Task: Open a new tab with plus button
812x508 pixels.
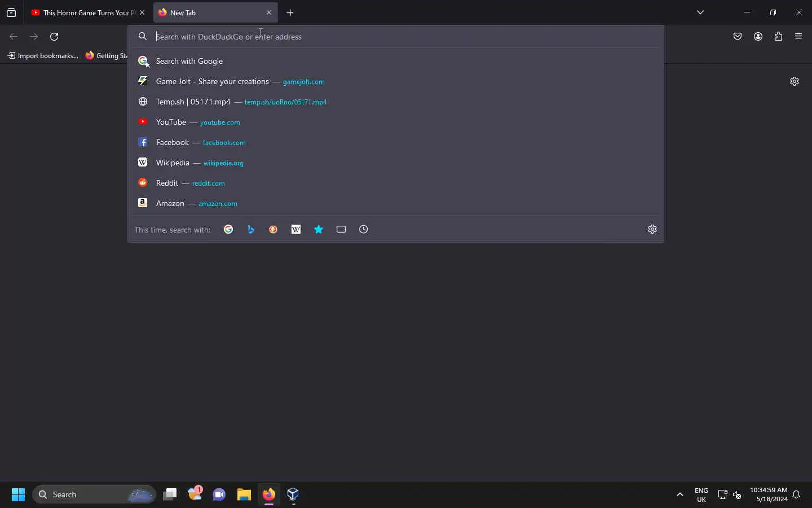Action: (x=290, y=12)
